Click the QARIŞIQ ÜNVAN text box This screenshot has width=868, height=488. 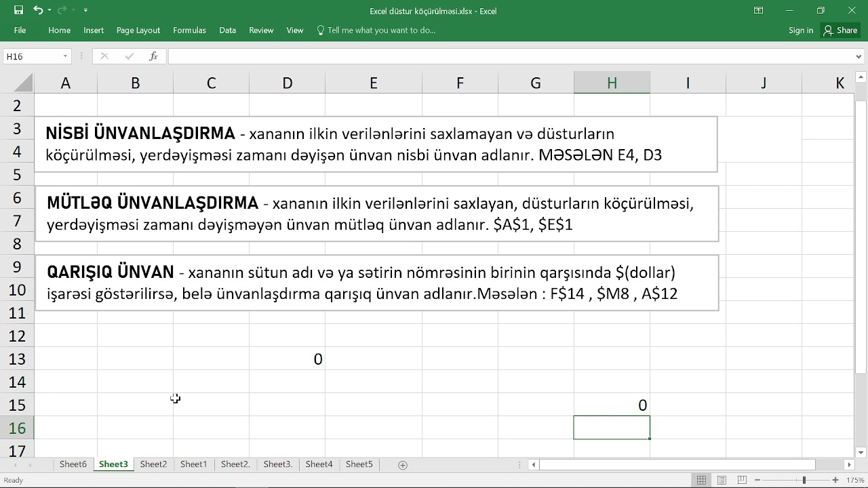(x=377, y=283)
